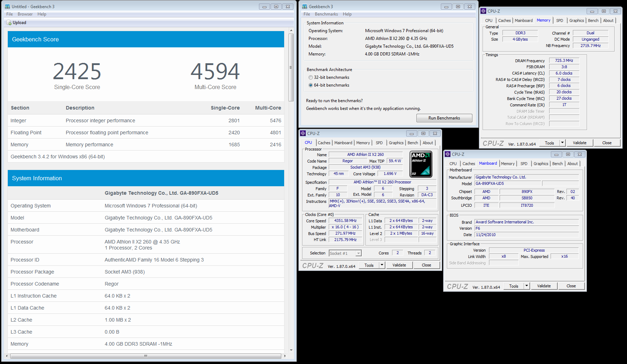Click Geekbench 3 benchmark window title icon
Image resolution: width=627 pixels, height=364 pixels.
(305, 6)
